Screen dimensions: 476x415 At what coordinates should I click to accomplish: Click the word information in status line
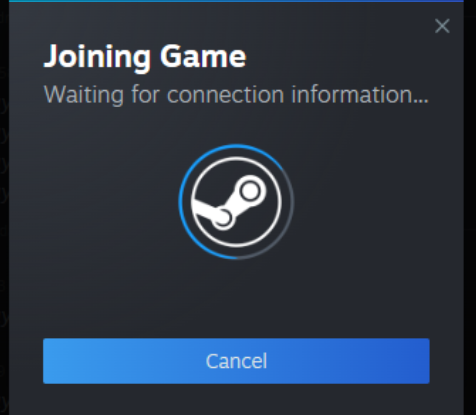pos(353,94)
